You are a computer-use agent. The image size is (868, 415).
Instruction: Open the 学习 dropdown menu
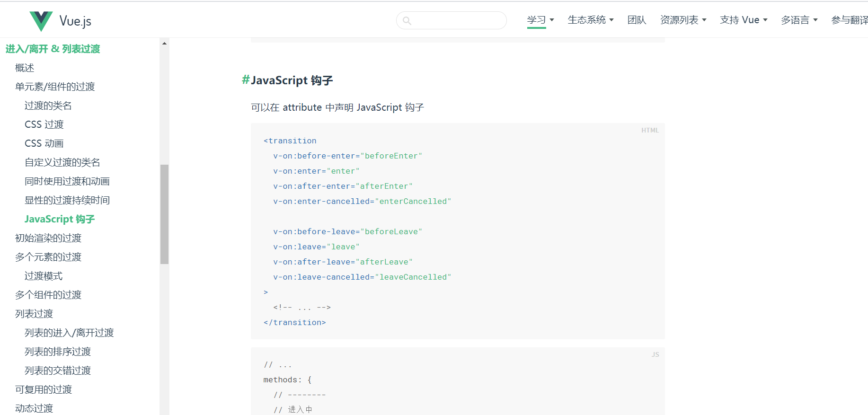coord(540,20)
